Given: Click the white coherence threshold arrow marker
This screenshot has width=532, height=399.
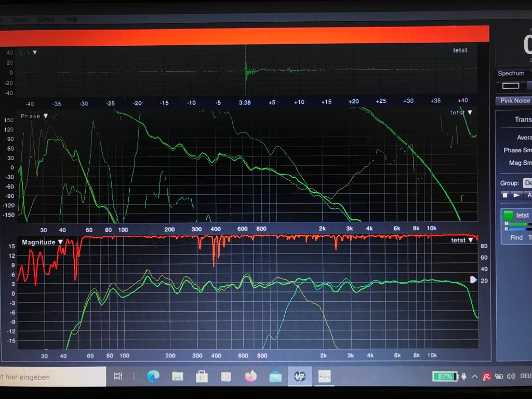Looking at the screenshot, I should coord(473,280).
